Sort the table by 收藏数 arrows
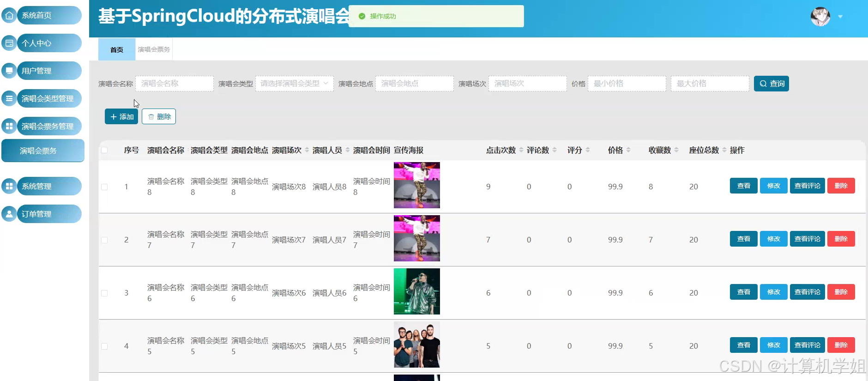The height and width of the screenshot is (381, 868). pyautogui.click(x=676, y=150)
